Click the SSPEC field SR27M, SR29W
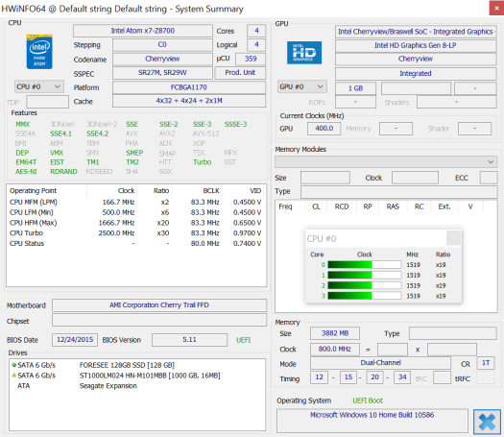Image resolution: width=504 pixels, height=437 pixels. (x=162, y=73)
